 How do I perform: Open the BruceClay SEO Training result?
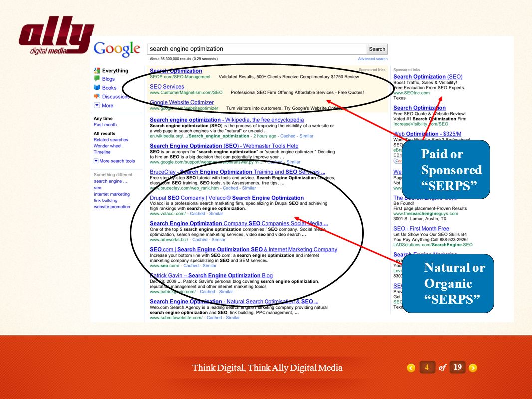[238, 172]
